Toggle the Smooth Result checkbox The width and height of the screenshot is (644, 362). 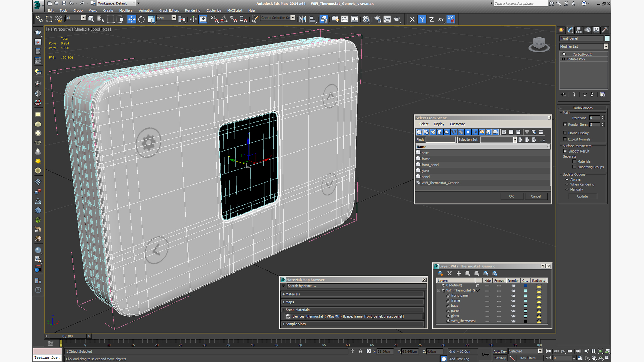point(565,151)
